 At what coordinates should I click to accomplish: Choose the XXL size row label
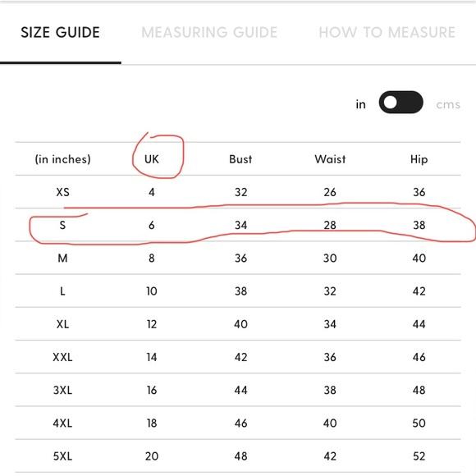[x=62, y=357]
